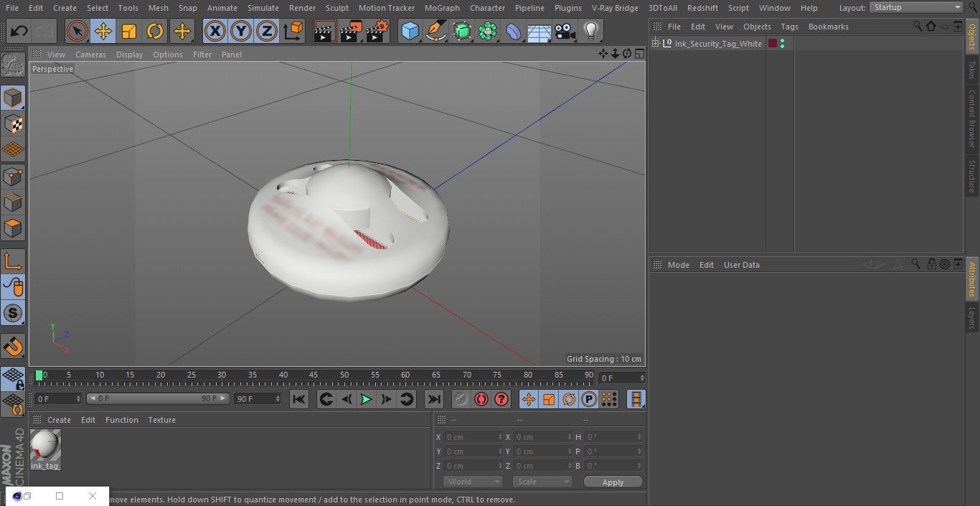Select Points mode
Image resolution: width=980 pixels, height=506 pixels.
click(13, 177)
